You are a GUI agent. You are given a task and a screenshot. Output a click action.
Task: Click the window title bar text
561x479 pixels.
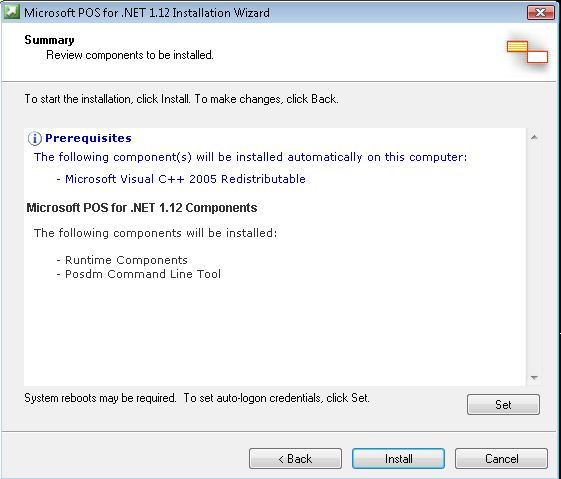tap(147, 13)
